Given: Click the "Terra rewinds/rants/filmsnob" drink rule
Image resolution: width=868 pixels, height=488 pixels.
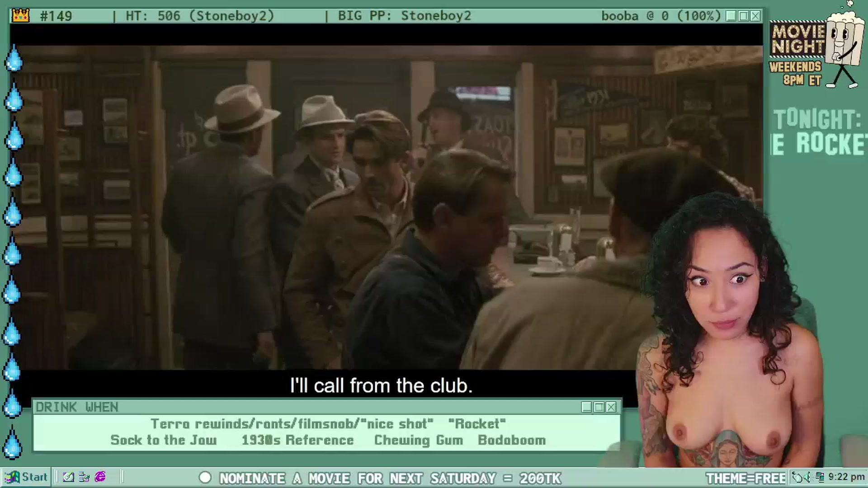Looking at the screenshot, I should [292, 424].
